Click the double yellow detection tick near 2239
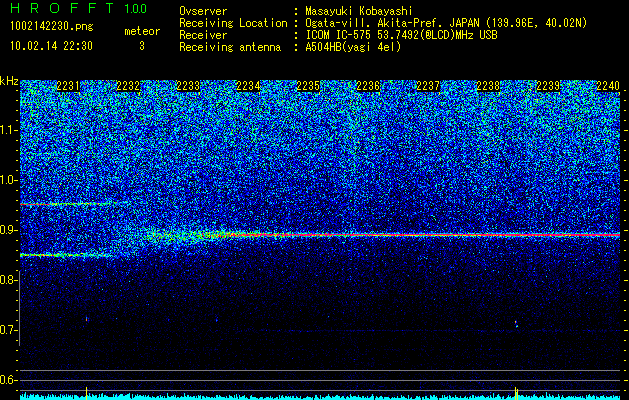629x400 pixels. pyautogui.click(x=516, y=393)
